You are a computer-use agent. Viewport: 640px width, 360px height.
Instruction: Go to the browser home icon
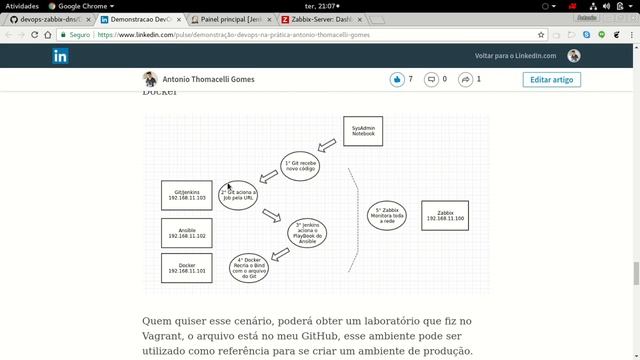[x=48, y=35]
